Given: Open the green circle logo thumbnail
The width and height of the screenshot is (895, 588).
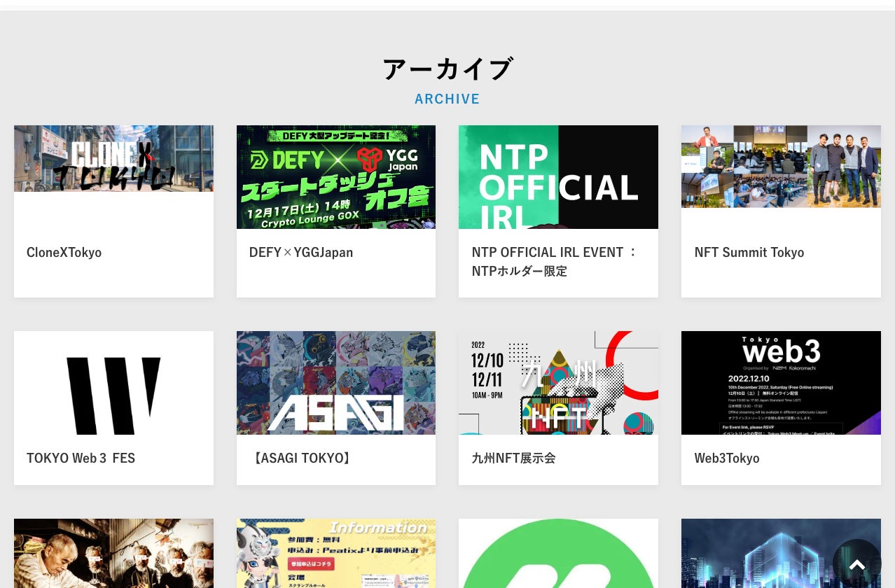Looking at the screenshot, I should click(x=558, y=553).
